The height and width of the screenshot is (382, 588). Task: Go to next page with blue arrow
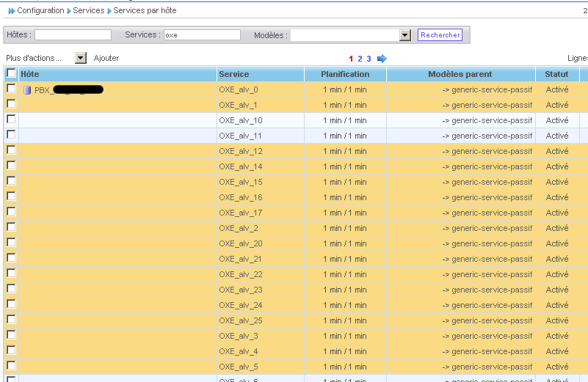pos(382,59)
